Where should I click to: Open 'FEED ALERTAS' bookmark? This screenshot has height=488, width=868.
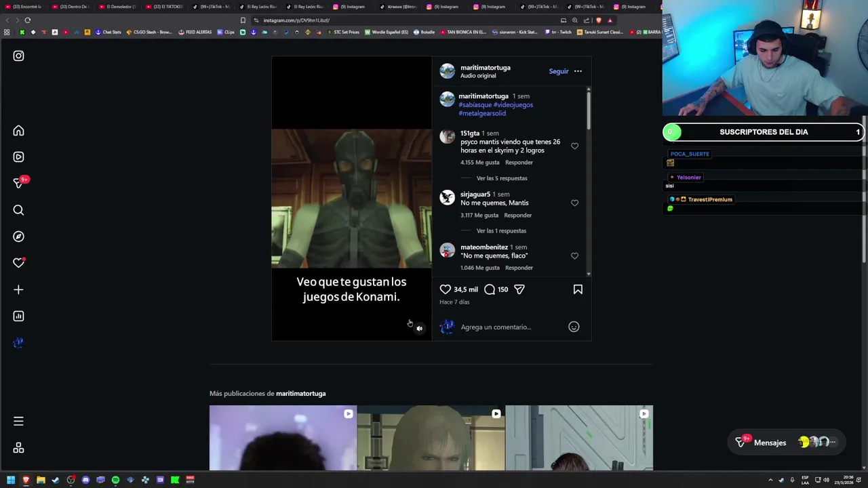(195, 32)
